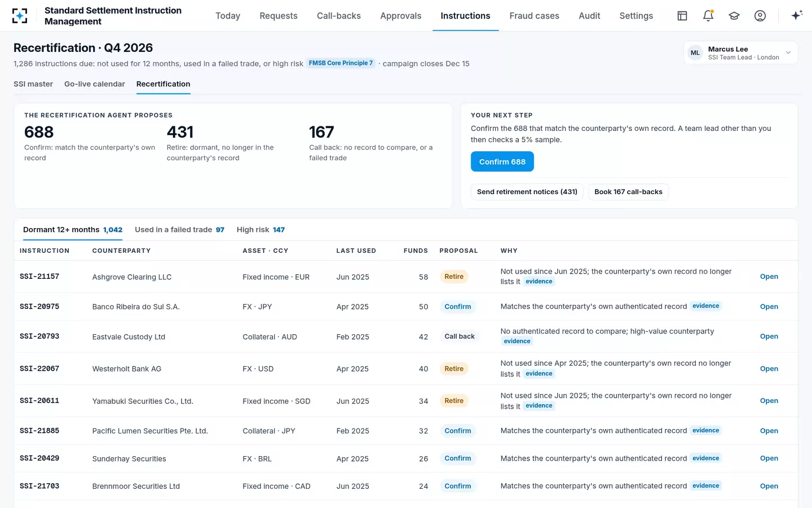Viewport: 812px width, 508px height.
Task: Click the Funds column header
Action: click(416, 251)
